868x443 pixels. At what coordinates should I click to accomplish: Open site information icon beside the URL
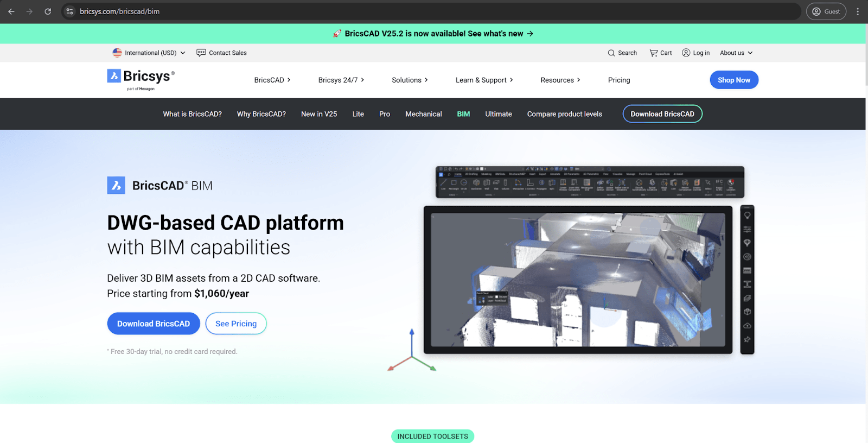[x=69, y=11]
